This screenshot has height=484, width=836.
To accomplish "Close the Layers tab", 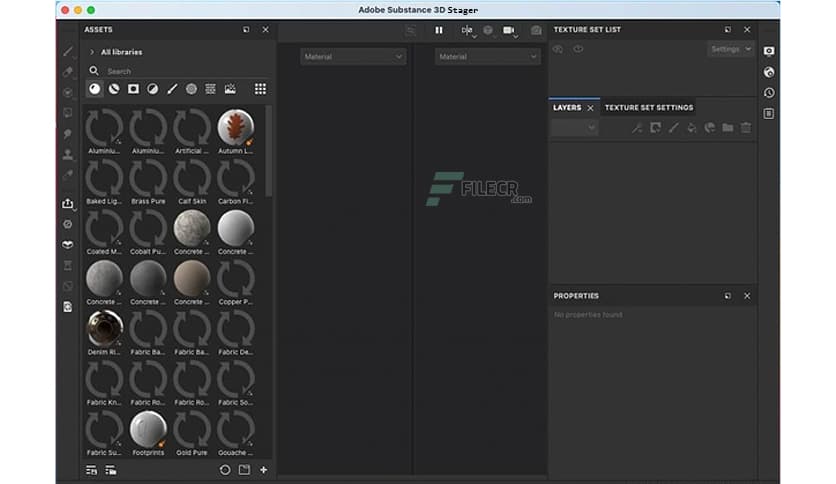I will click(590, 108).
